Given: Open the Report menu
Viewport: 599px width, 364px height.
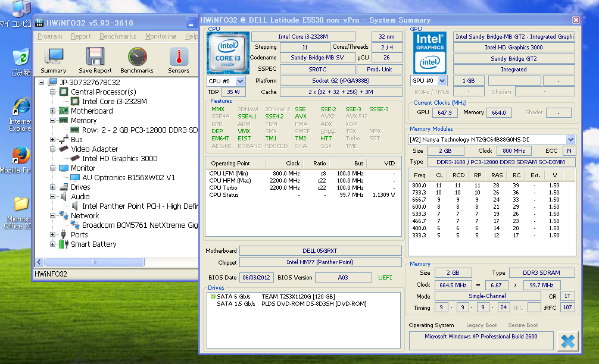Looking at the screenshot, I should coord(80,36).
